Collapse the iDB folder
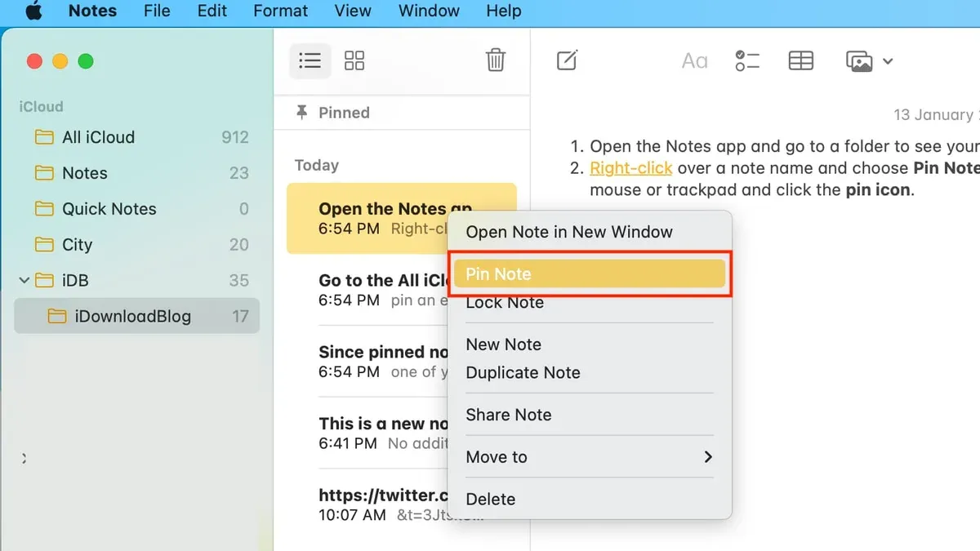This screenshot has width=980, height=551. point(23,280)
